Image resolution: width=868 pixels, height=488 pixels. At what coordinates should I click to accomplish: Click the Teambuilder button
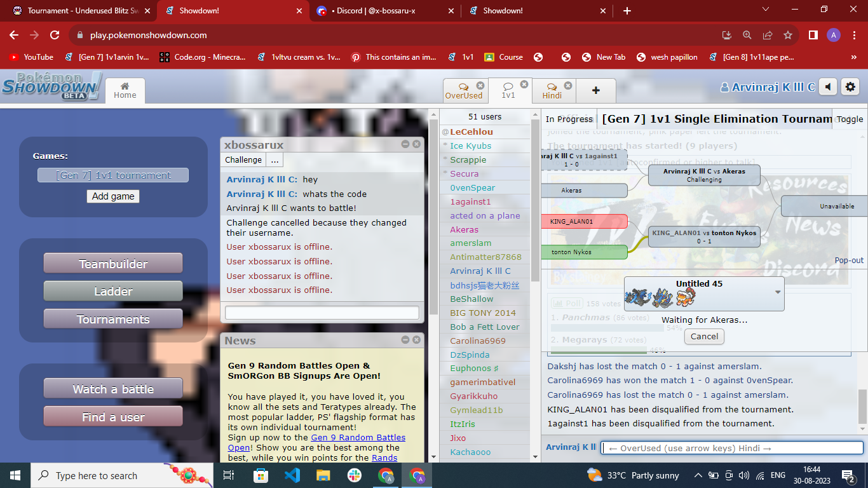coord(113,264)
